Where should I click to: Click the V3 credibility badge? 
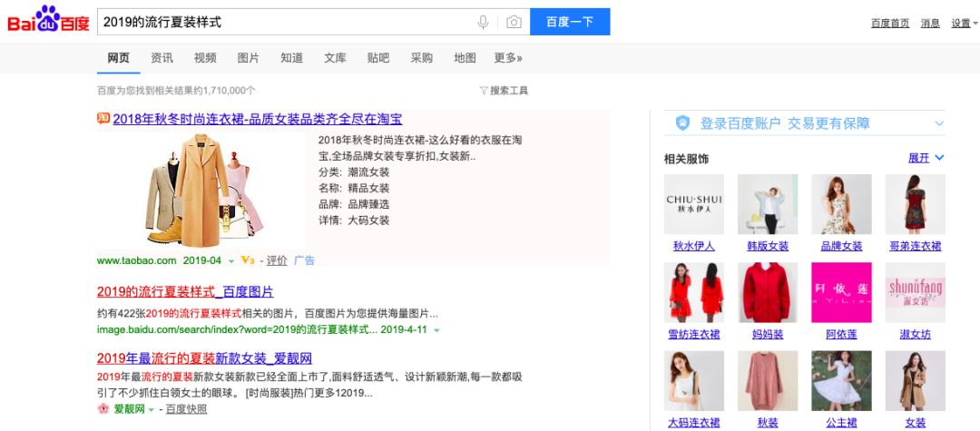(x=248, y=260)
